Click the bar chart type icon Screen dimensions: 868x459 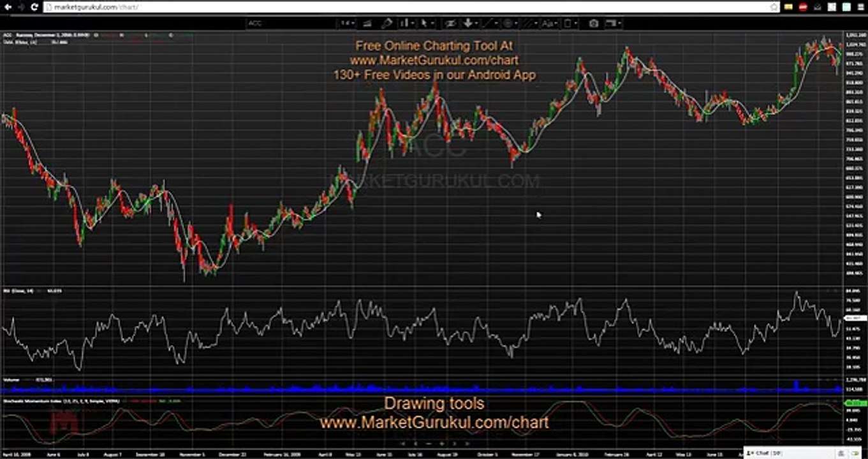tap(405, 24)
